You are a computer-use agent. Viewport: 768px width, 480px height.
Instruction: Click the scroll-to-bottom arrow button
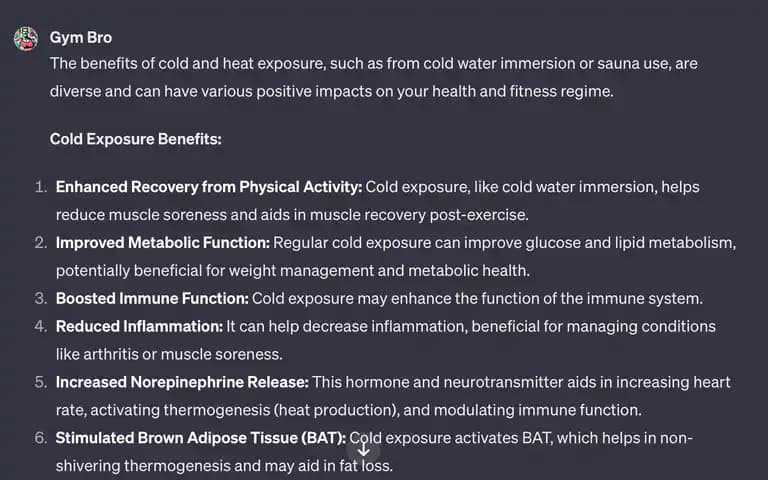(363, 450)
